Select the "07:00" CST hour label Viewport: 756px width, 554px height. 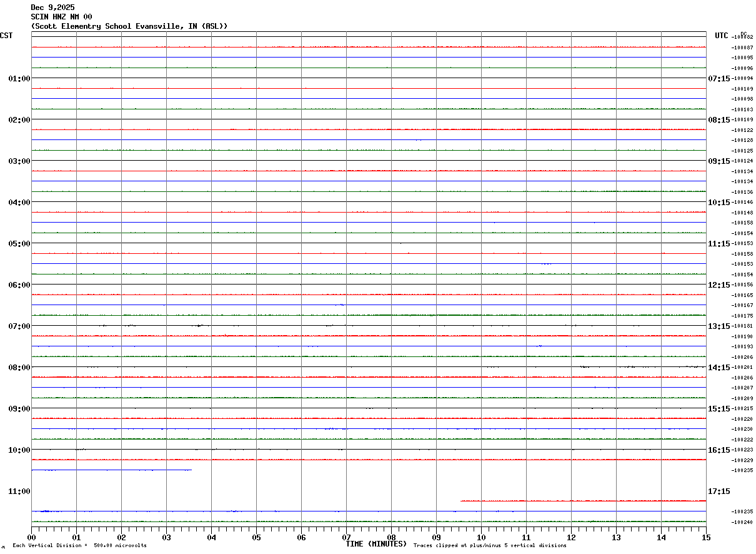click(19, 326)
